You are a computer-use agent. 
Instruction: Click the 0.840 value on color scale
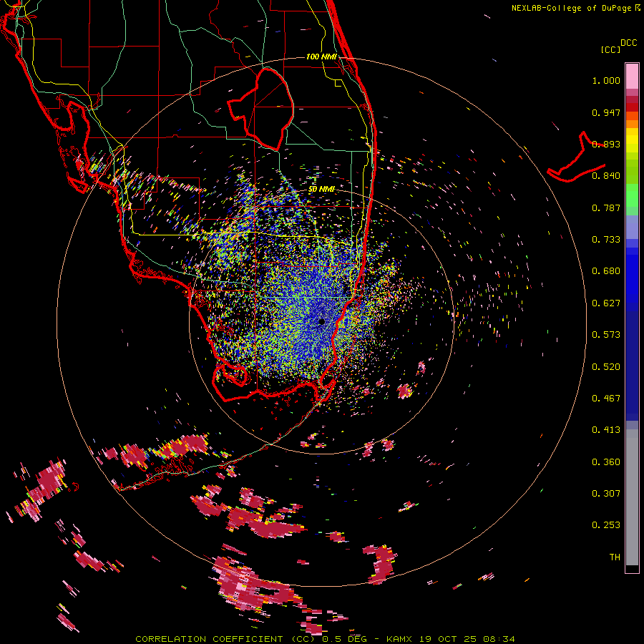(606, 176)
